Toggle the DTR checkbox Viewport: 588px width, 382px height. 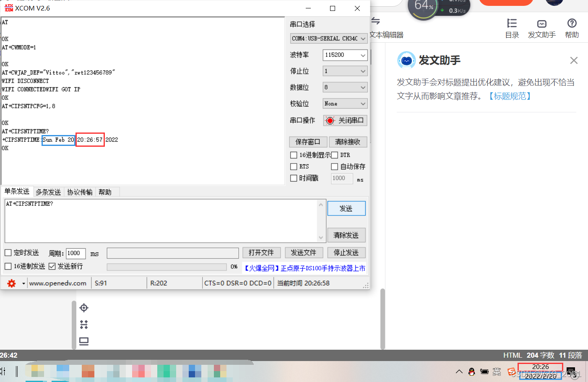click(x=334, y=155)
